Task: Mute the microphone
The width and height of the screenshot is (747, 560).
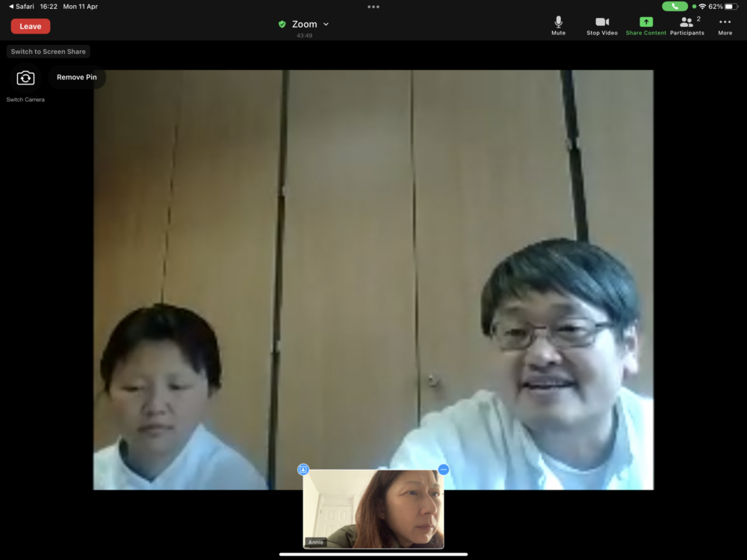Action: [x=558, y=25]
